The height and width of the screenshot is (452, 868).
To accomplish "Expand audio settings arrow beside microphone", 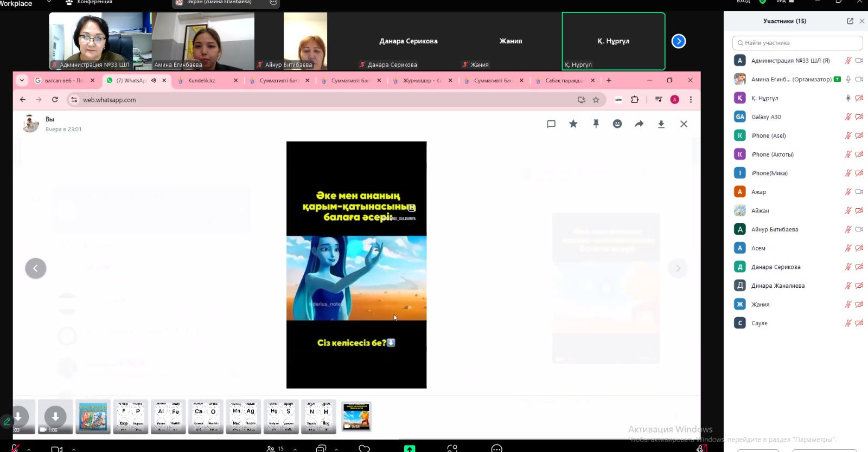I will [29, 449].
